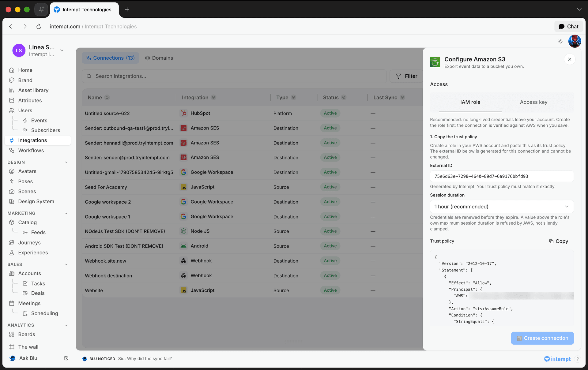This screenshot has width=588, height=370.
Task: Open the Brand palette icon
Action: click(x=12, y=80)
